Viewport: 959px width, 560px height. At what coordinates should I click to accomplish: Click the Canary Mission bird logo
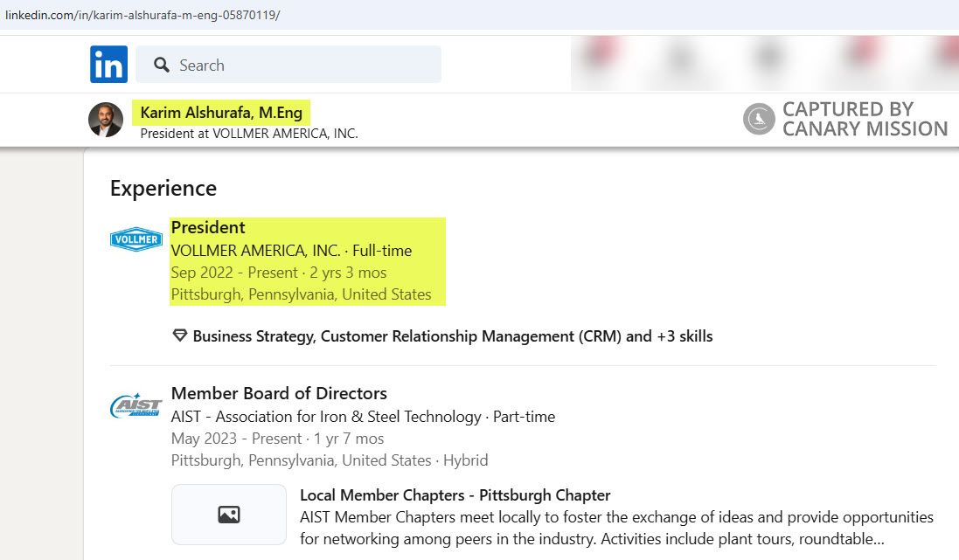click(759, 119)
